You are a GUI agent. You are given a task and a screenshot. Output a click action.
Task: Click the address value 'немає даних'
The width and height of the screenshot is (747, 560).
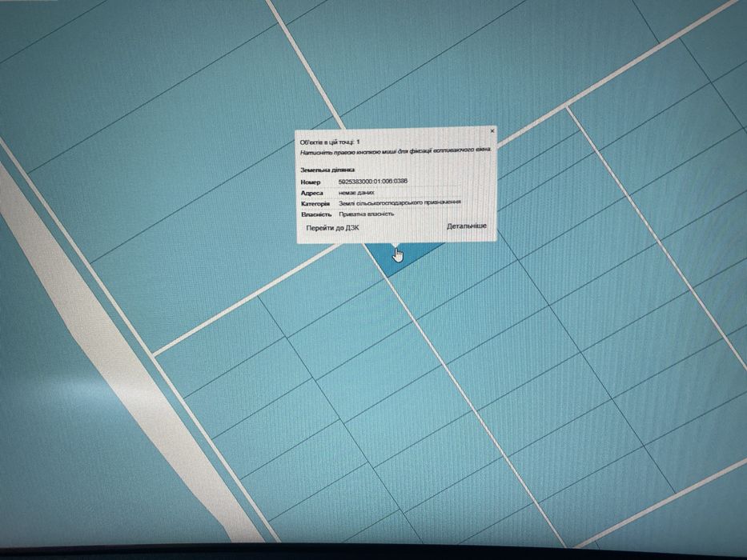pos(356,192)
